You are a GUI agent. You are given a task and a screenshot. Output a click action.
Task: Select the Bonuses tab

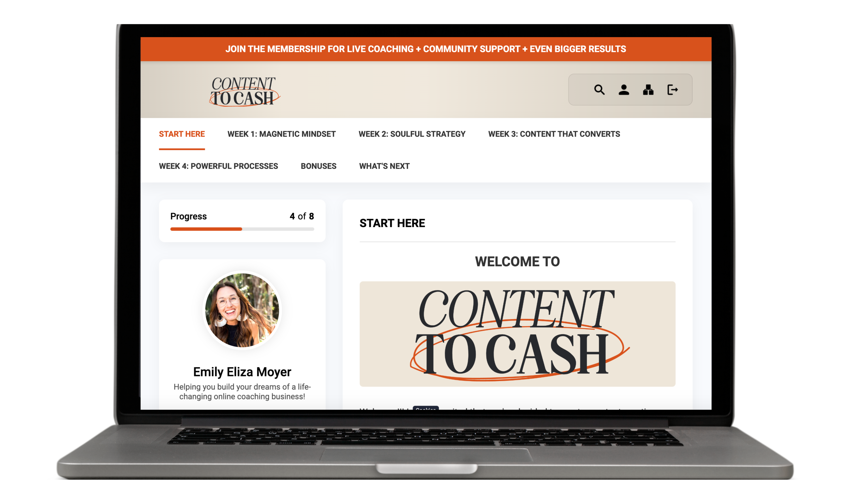pyautogui.click(x=318, y=166)
